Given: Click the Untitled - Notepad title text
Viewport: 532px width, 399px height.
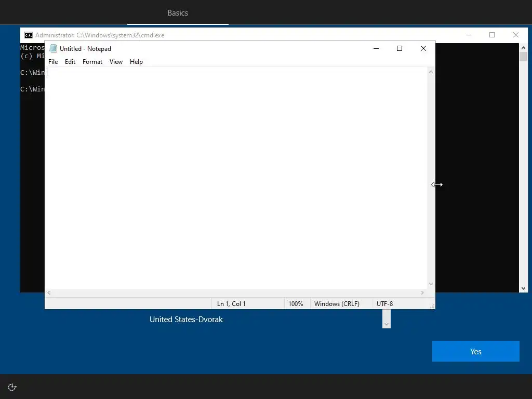Looking at the screenshot, I should (86, 48).
